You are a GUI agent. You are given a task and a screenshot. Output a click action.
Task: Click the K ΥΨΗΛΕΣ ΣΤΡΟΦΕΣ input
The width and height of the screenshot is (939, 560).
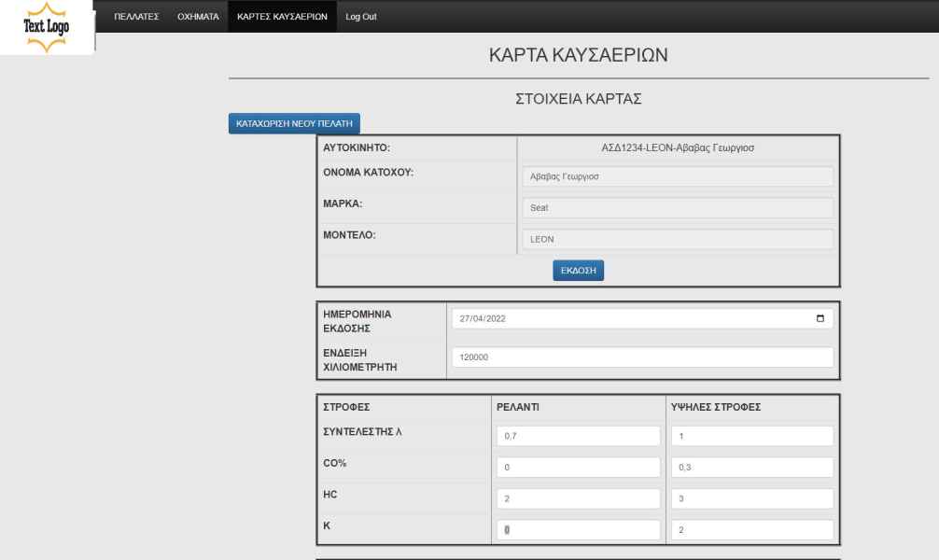(x=751, y=529)
